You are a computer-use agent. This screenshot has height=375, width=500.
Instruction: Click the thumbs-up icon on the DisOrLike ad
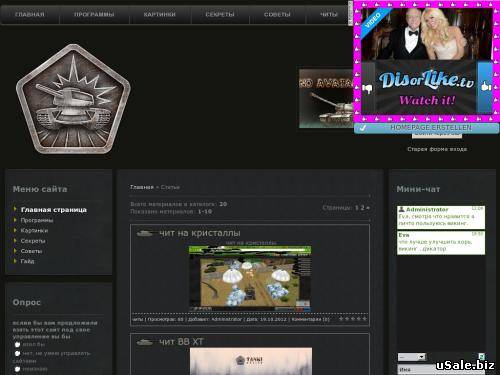(486, 87)
